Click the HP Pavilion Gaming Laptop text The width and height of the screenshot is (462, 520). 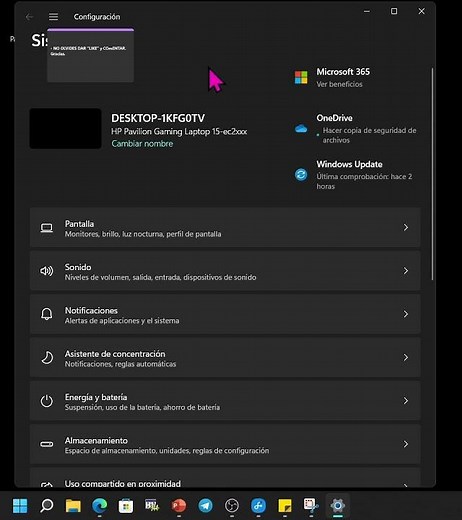tap(179, 131)
